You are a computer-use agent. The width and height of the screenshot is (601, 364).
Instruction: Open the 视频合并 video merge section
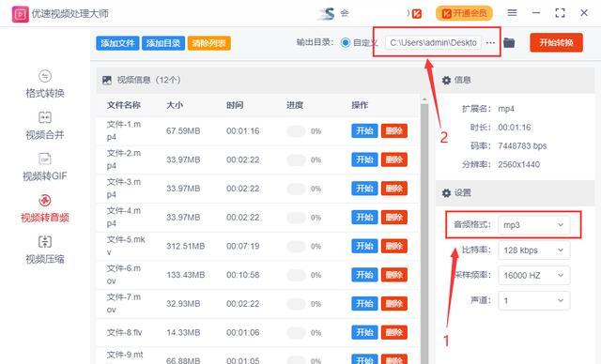tap(45, 126)
